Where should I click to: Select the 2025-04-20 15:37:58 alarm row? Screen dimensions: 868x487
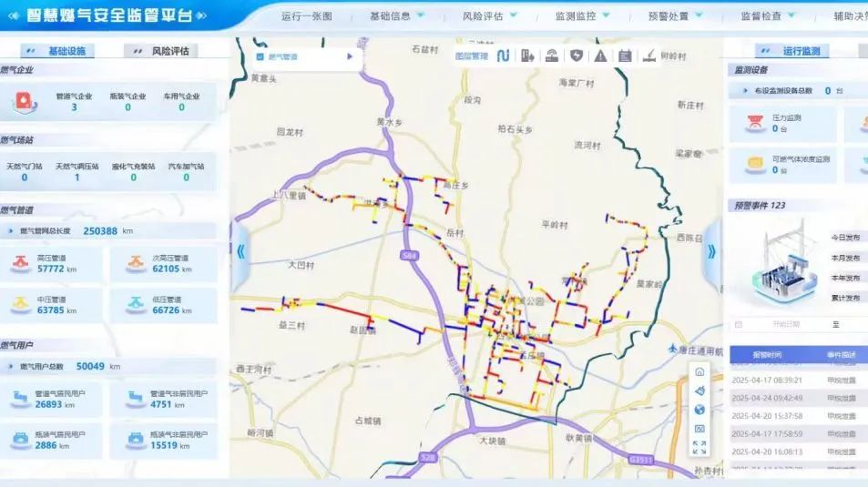pyautogui.click(x=799, y=416)
